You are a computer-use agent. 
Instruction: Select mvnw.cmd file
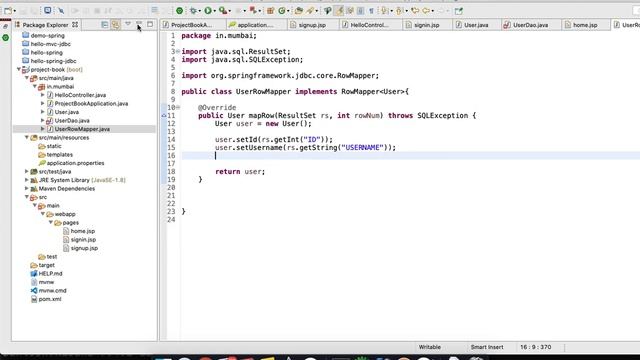(x=52, y=291)
